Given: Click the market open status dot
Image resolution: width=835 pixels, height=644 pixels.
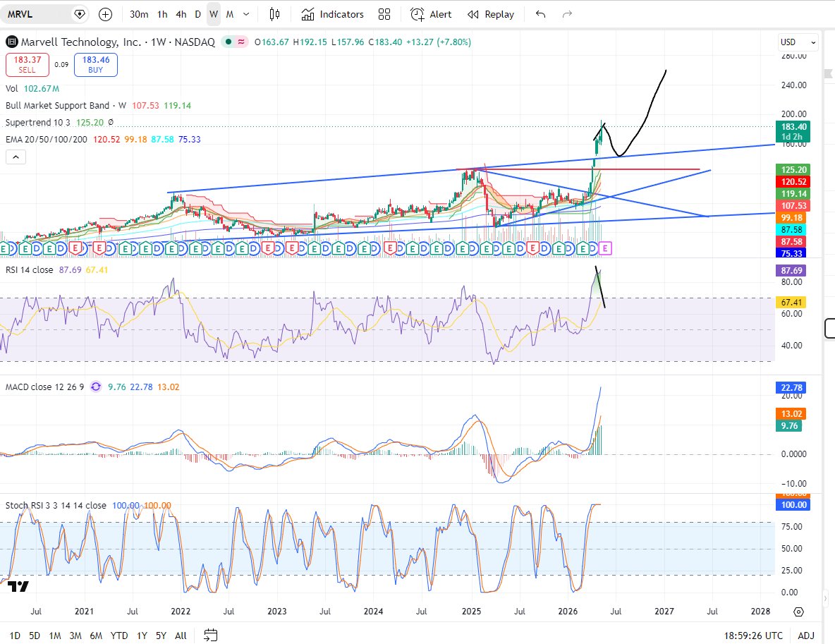Looking at the screenshot, I should coord(228,42).
